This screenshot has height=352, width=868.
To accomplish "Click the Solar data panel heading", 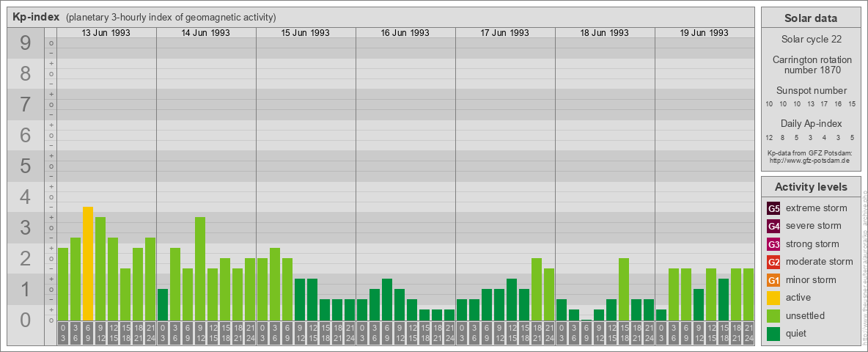I will click(x=810, y=18).
